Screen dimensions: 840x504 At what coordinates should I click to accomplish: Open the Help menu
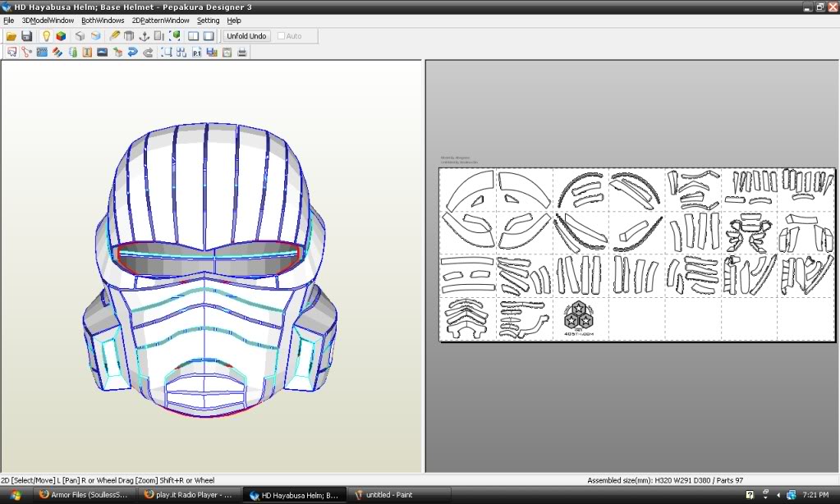tap(234, 21)
